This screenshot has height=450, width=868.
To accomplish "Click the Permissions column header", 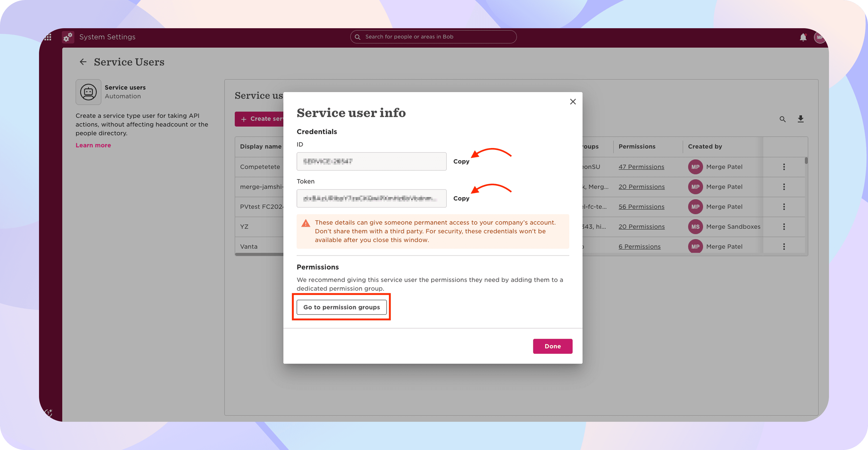I will tap(637, 146).
